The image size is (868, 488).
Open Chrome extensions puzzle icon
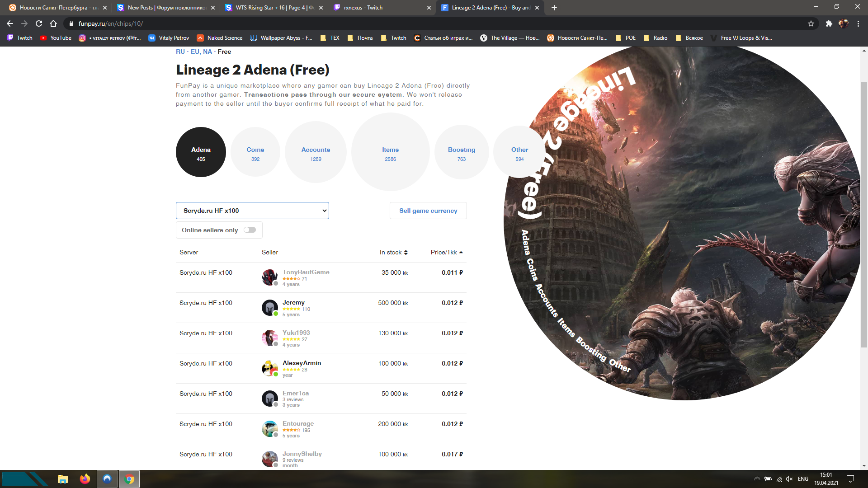point(829,23)
